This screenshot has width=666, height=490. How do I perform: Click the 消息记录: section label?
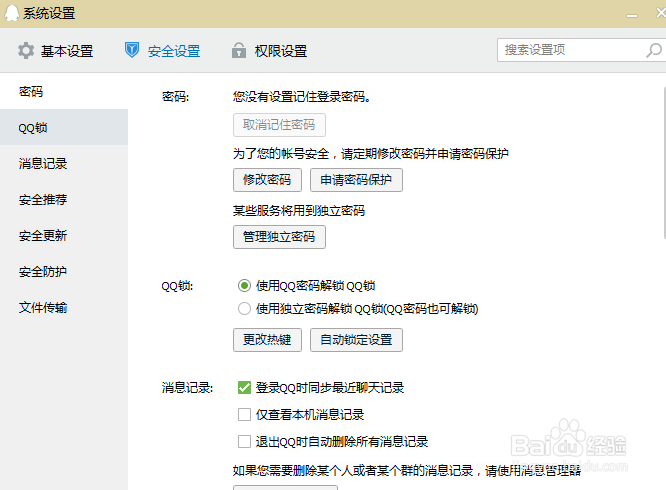(187, 388)
